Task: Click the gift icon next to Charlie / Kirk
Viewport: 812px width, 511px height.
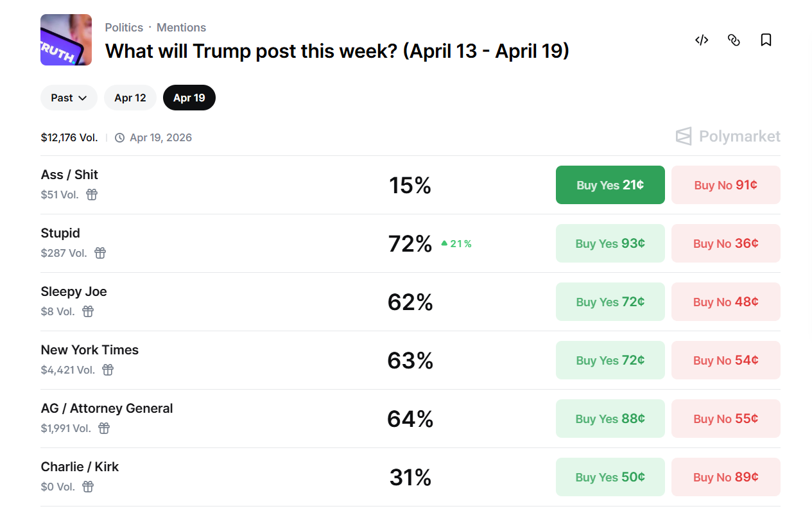Action: (87, 487)
